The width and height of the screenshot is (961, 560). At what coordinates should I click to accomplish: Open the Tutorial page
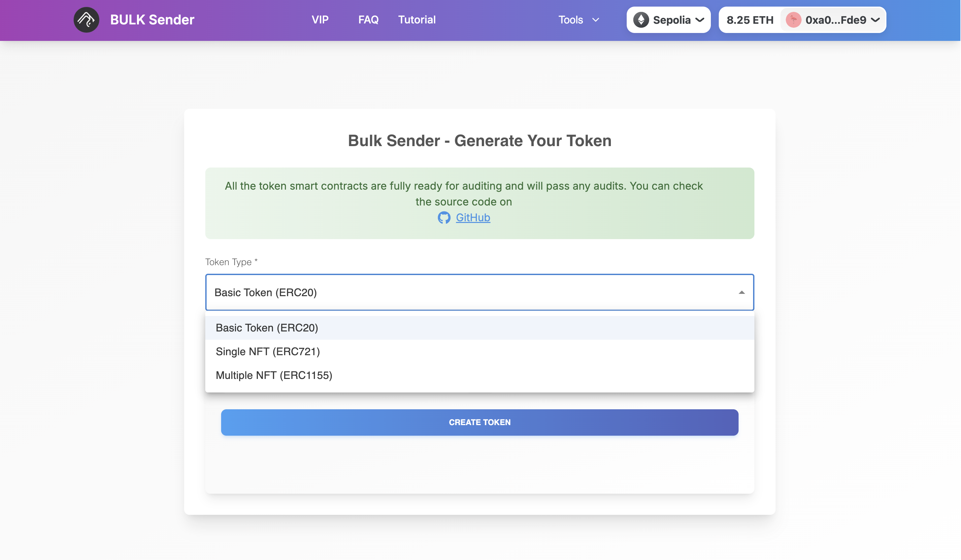click(417, 19)
